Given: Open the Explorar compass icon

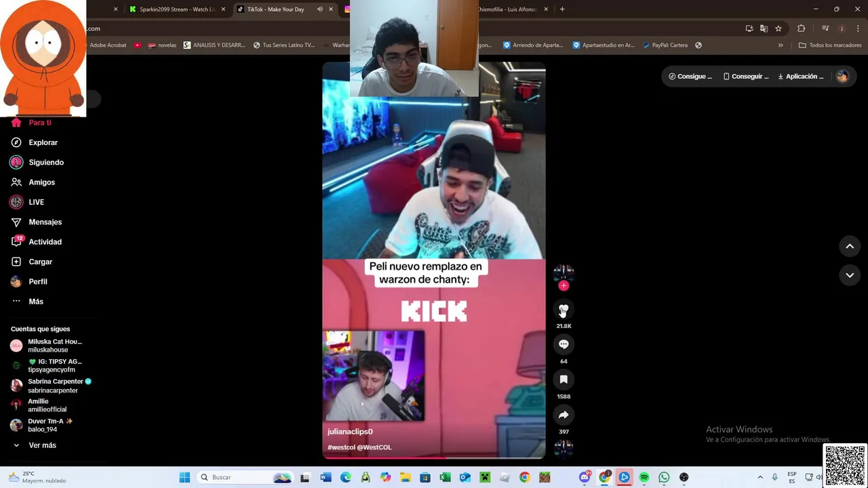Looking at the screenshot, I should pos(16,142).
